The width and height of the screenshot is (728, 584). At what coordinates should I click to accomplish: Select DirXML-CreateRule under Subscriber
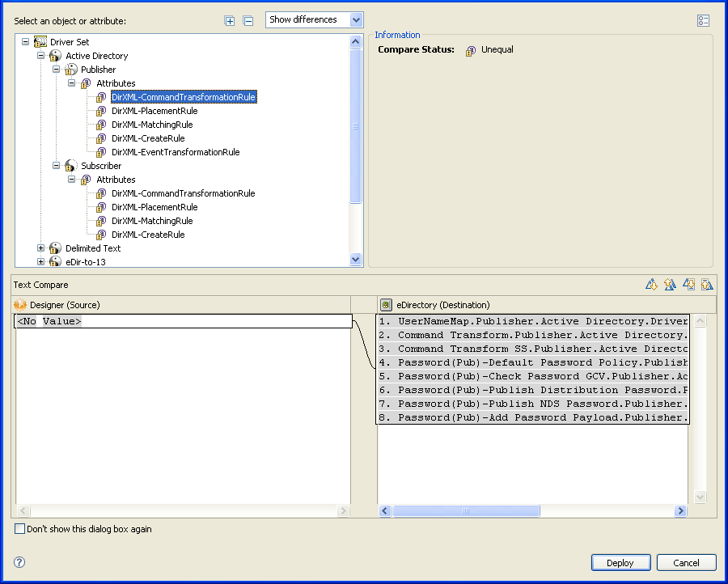click(x=148, y=235)
